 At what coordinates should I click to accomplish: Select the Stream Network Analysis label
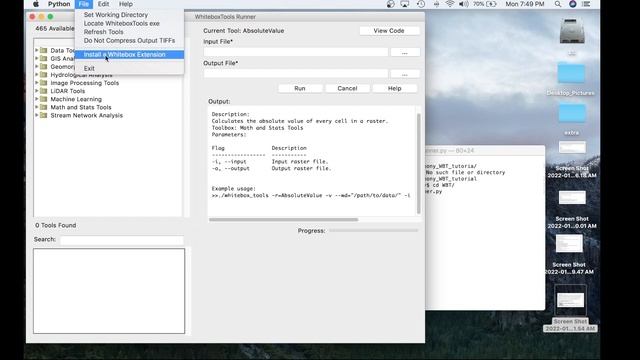(x=87, y=116)
